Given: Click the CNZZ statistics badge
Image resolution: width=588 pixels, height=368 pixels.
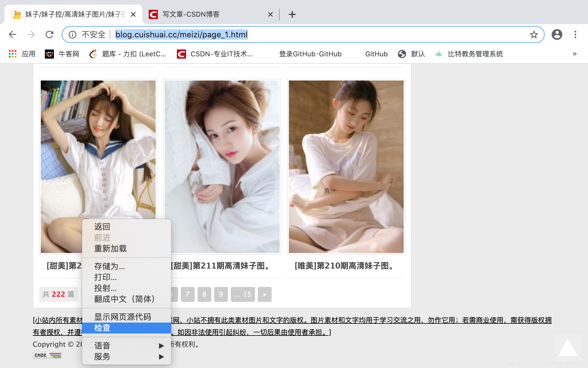Looking at the screenshot, I should tap(47, 355).
